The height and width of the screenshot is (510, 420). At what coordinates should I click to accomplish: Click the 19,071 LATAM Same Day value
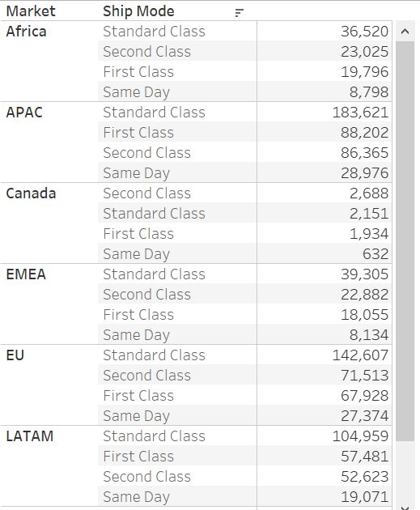tap(364, 497)
